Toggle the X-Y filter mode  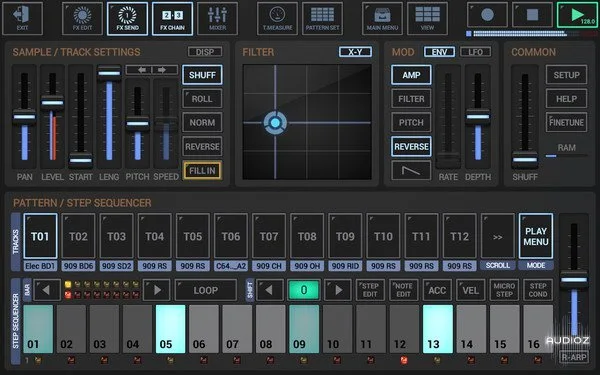(x=355, y=52)
